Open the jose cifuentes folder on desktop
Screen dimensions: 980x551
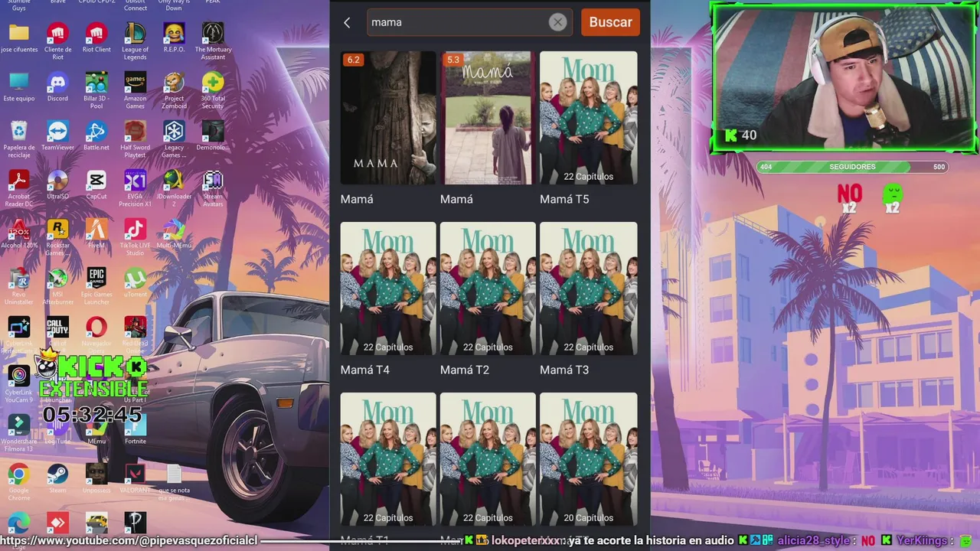tap(19, 38)
